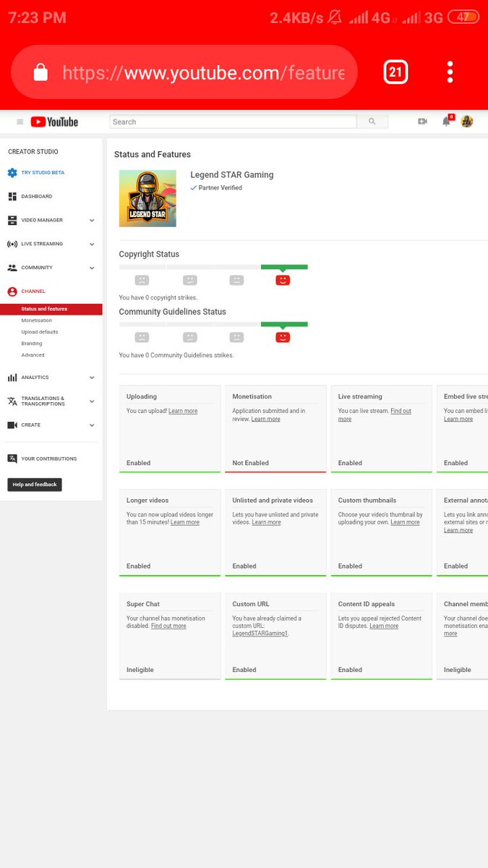This screenshot has height=868, width=488.
Task: Click the Create camera icon in sidebar
Action: pos(12,425)
